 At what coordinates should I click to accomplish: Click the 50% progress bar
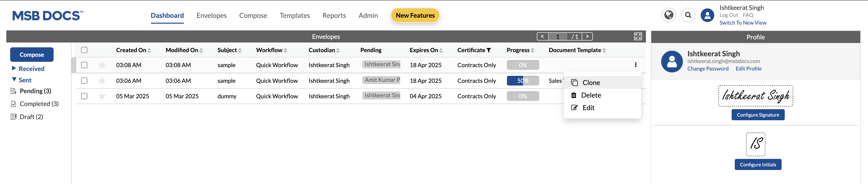point(523,81)
